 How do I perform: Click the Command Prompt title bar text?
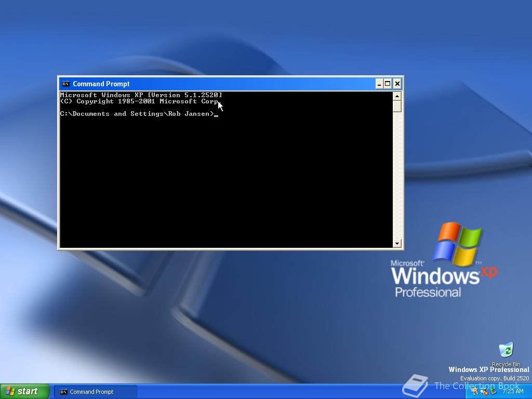tap(101, 84)
